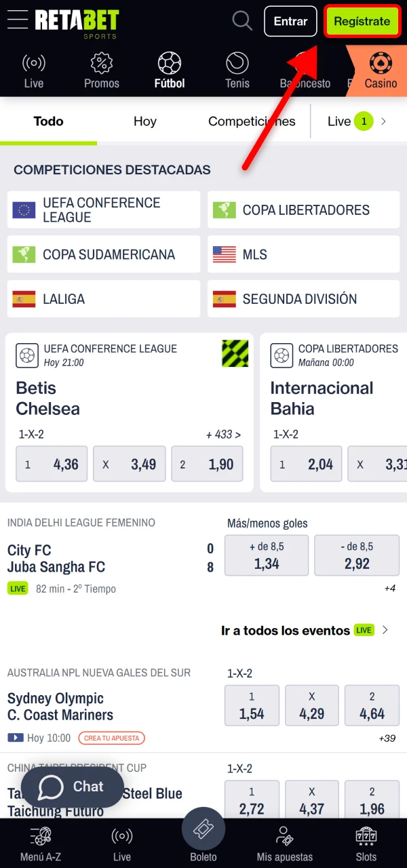The height and width of the screenshot is (868, 407).
Task: Open the Slots icon in the bottom bar
Action: click(x=366, y=836)
